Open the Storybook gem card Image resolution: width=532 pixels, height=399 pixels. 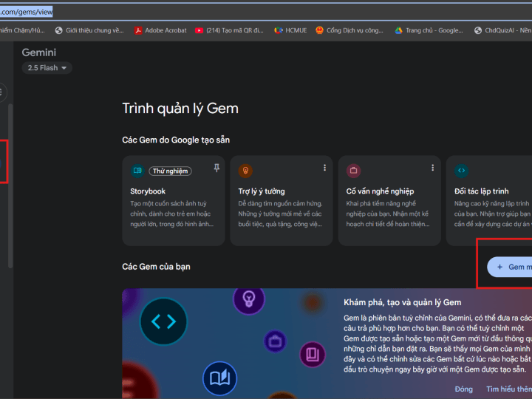click(174, 200)
